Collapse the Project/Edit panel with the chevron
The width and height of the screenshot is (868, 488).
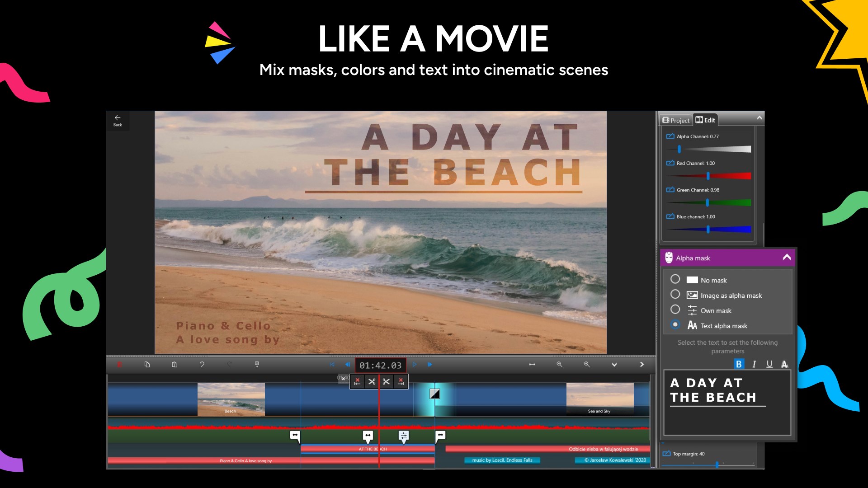coord(759,118)
